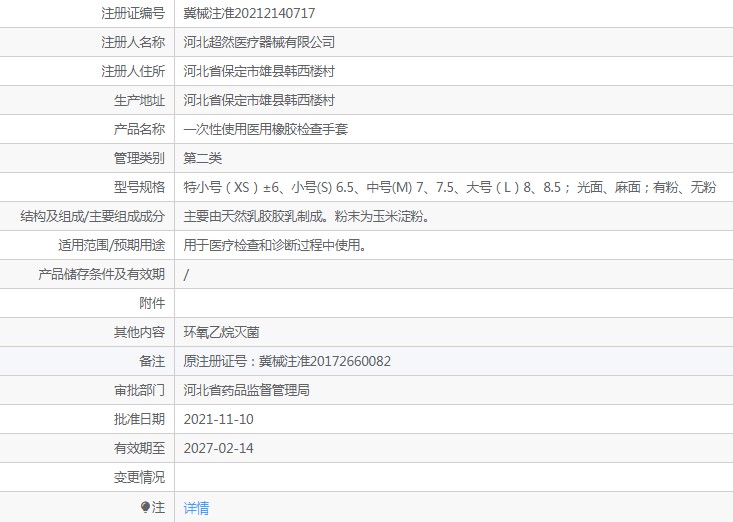This screenshot has width=733, height=522.
Task: Select registration number 冀械注准20212140717
Action: 249,13
